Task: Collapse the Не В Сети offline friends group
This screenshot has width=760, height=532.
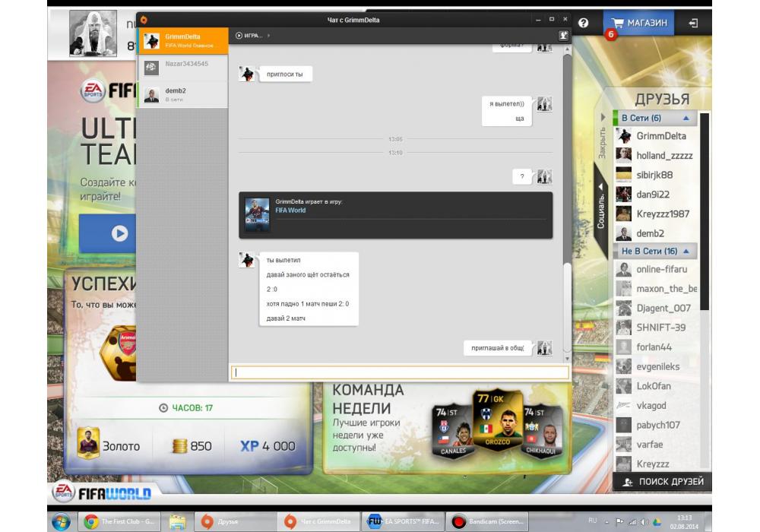Action: pos(686,251)
